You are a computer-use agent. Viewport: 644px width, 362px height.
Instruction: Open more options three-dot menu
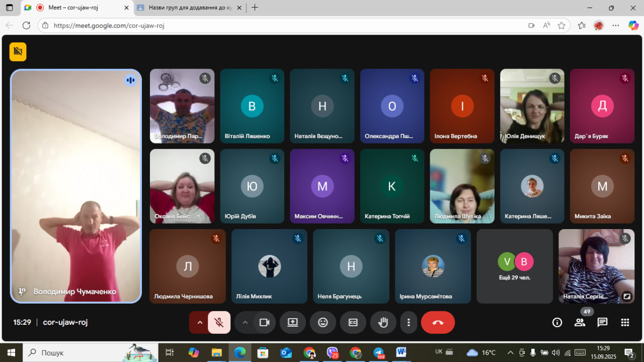(x=409, y=323)
